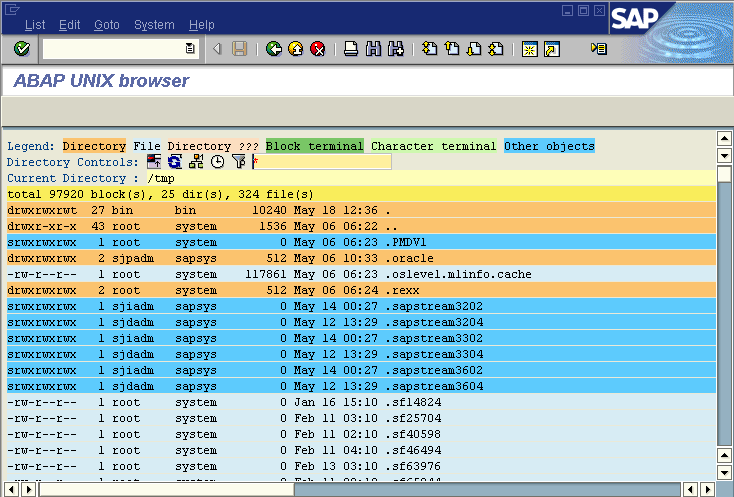Click the filter pattern input field
The image size is (734, 497).
click(x=322, y=162)
